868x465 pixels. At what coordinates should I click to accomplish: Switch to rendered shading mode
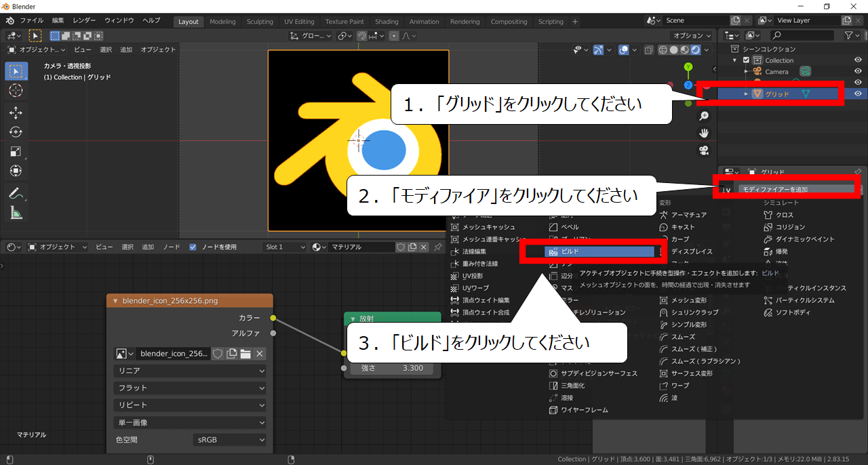pos(695,49)
